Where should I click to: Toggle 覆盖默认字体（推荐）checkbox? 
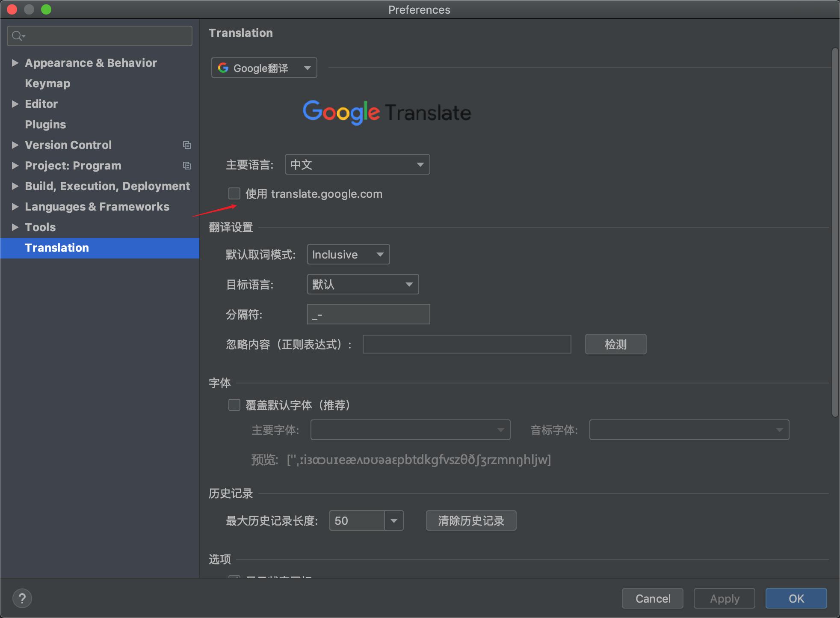(x=234, y=405)
